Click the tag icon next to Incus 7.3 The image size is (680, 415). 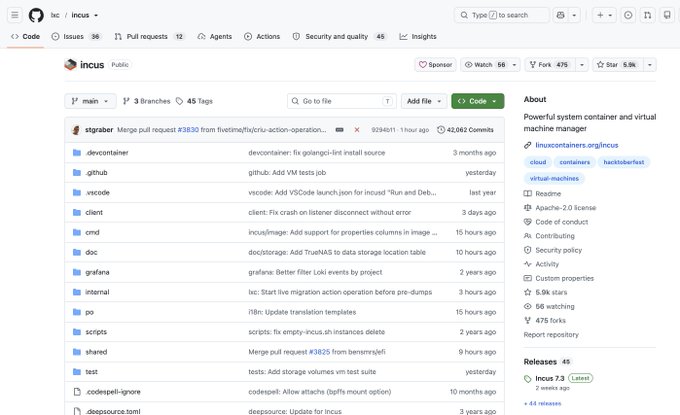point(527,379)
